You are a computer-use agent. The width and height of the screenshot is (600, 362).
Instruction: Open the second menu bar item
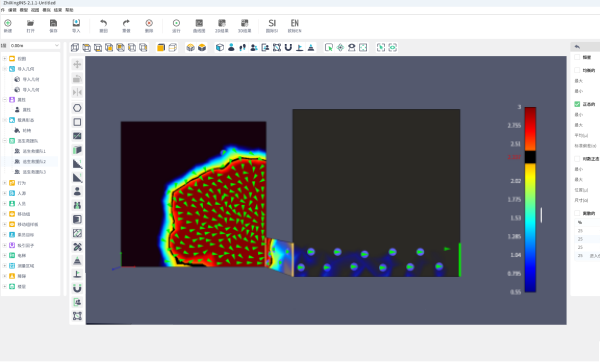click(x=12, y=10)
